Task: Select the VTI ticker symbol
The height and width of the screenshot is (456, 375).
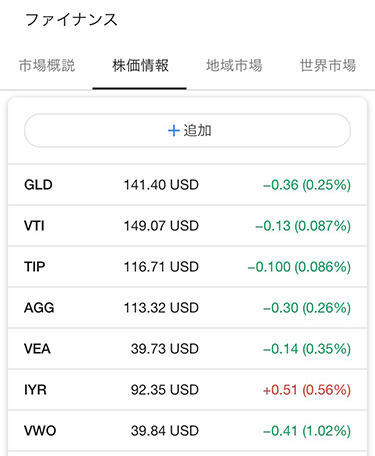Action: [x=34, y=226]
